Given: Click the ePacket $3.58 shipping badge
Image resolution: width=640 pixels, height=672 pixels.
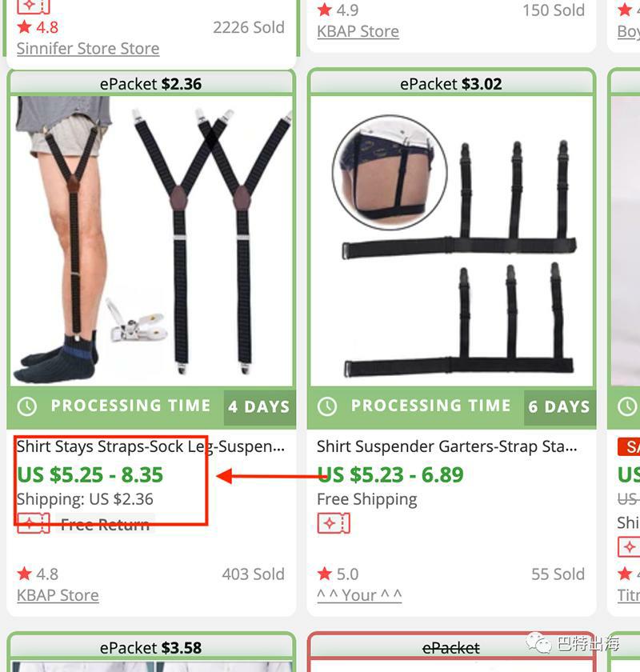Looking at the screenshot, I should pyautogui.click(x=151, y=647).
